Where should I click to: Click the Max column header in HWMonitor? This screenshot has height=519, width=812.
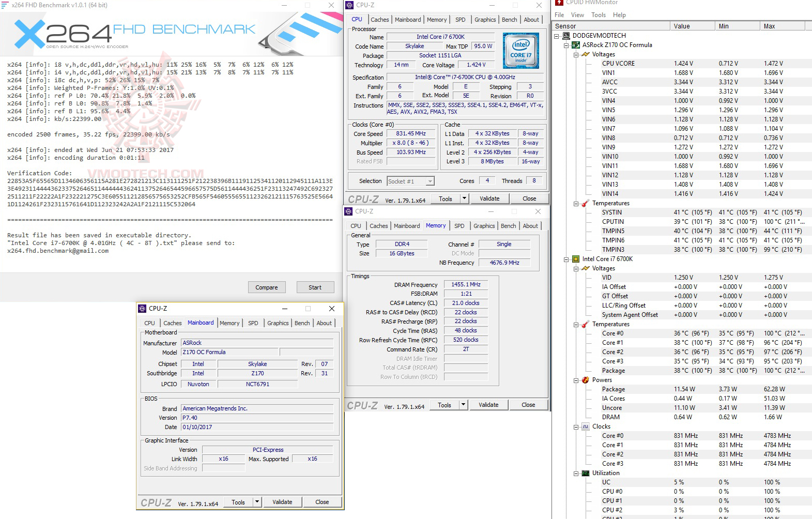783,26
